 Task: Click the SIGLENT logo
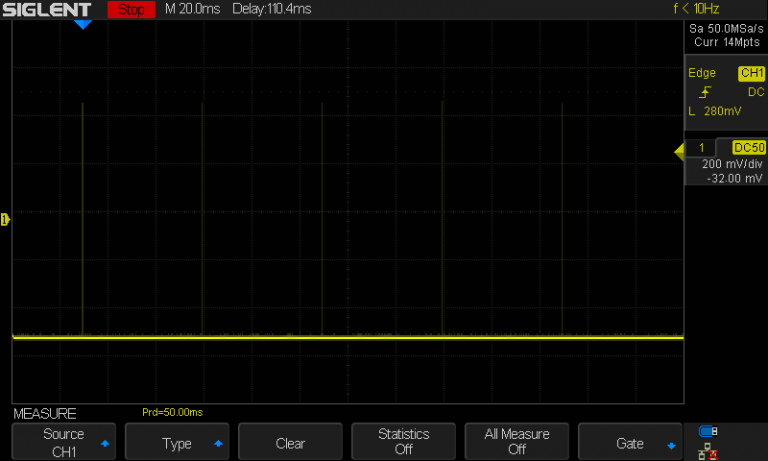tap(51, 9)
